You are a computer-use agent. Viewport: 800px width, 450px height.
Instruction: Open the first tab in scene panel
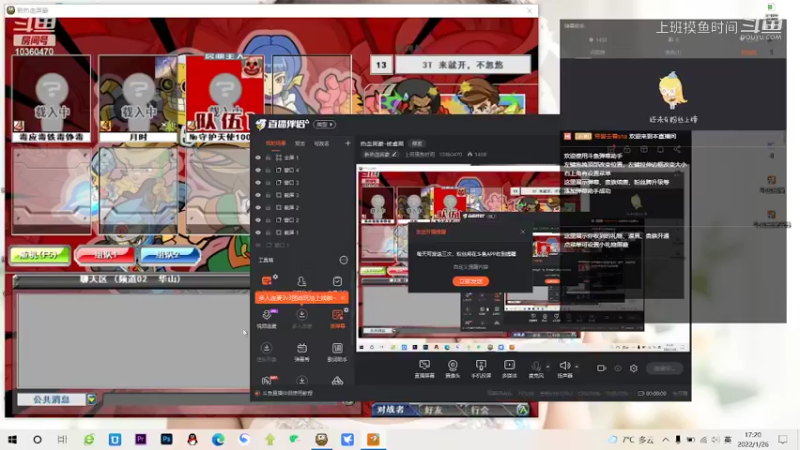click(276, 143)
